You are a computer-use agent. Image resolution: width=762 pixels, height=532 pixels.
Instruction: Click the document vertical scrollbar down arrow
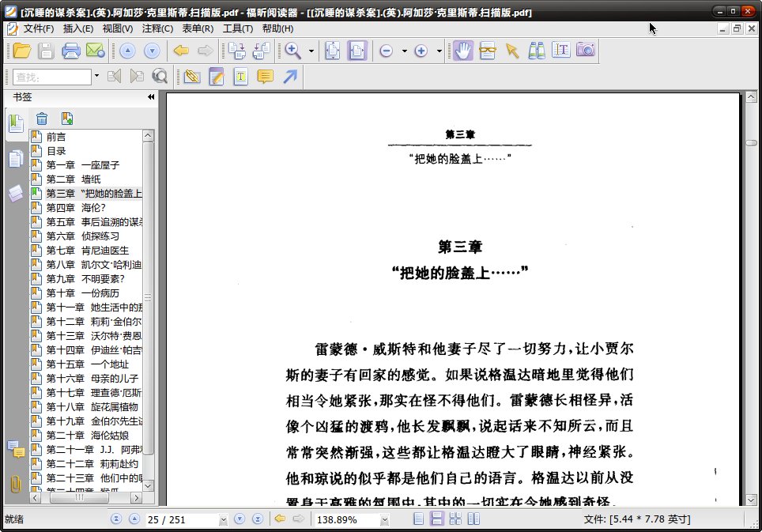pos(751,500)
